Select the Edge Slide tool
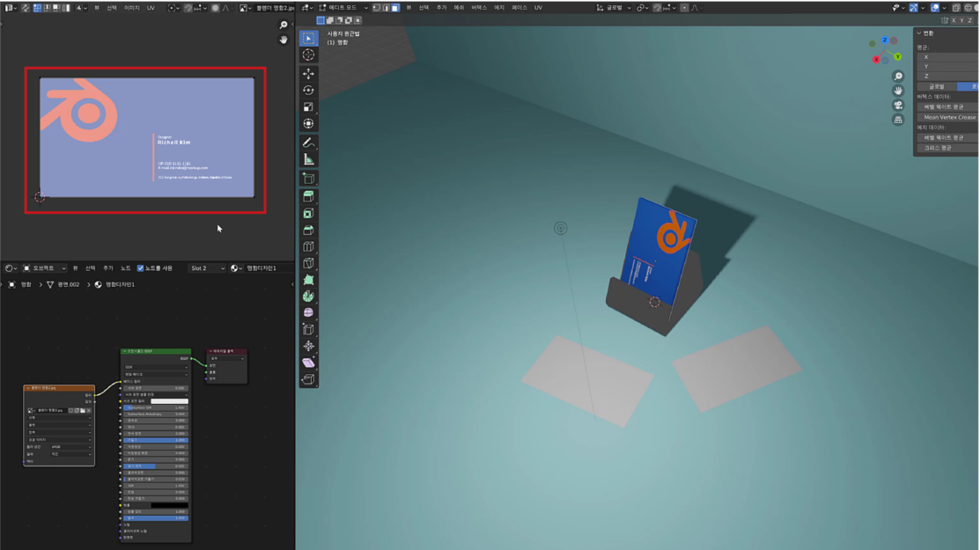 pos(308,330)
